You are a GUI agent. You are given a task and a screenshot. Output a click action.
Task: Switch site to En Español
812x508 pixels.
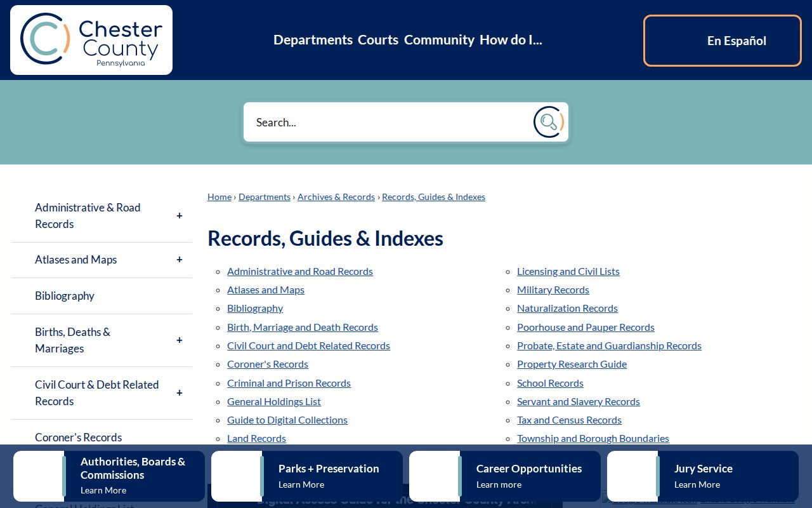[x=723, y=41]
